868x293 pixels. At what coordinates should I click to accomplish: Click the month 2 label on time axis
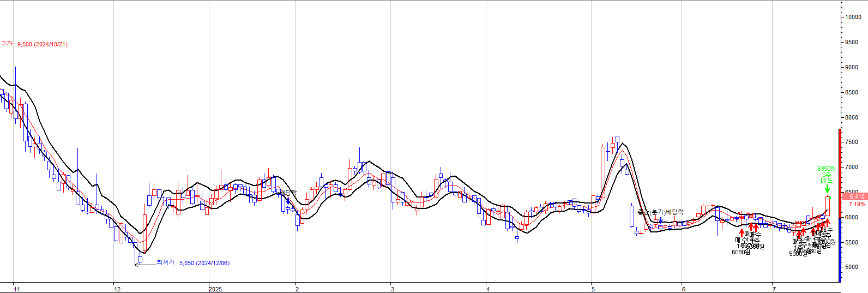pos(297,289)
